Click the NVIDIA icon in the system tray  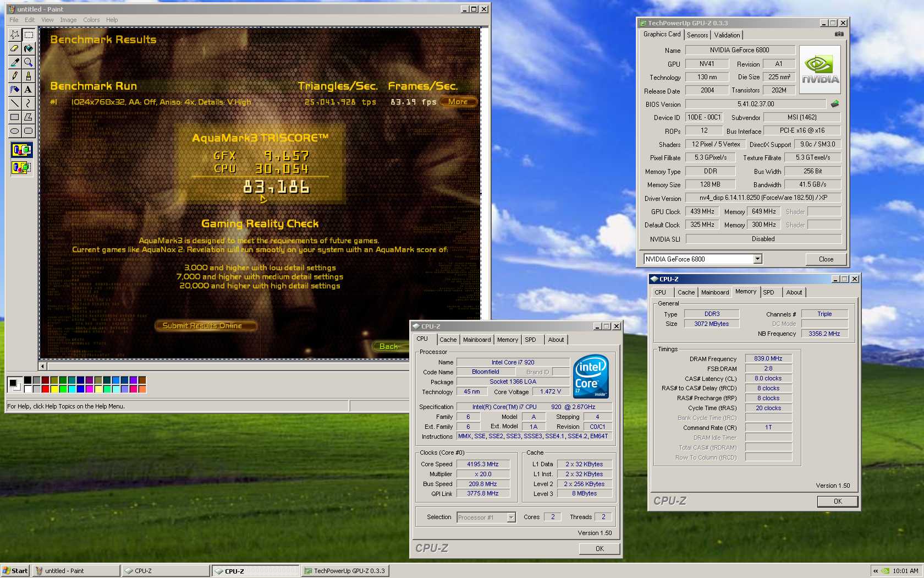(x=886, y=571)
